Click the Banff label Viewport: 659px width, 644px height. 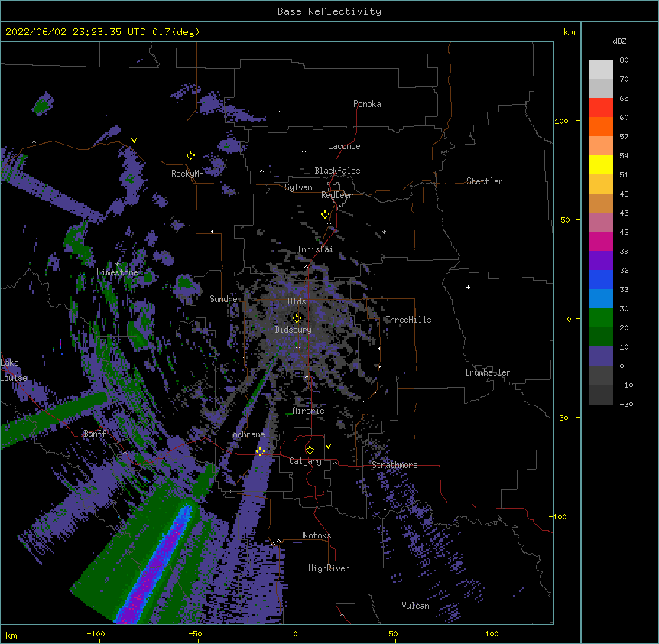(95, 434)
